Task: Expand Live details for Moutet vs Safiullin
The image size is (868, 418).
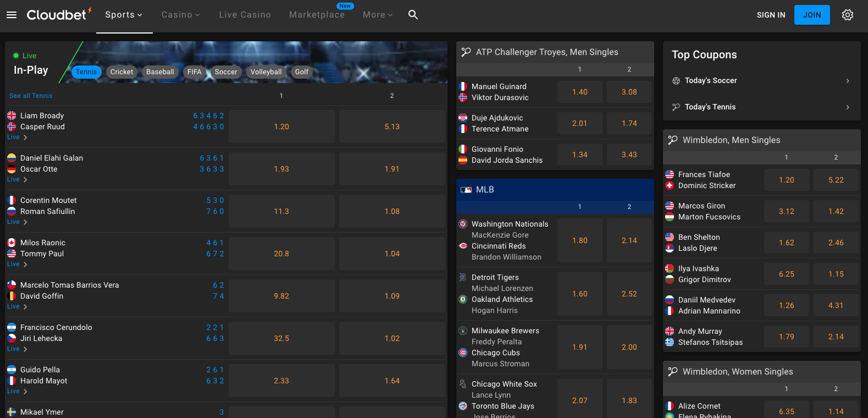Action: pyautogui.click(x=17, y=222)
